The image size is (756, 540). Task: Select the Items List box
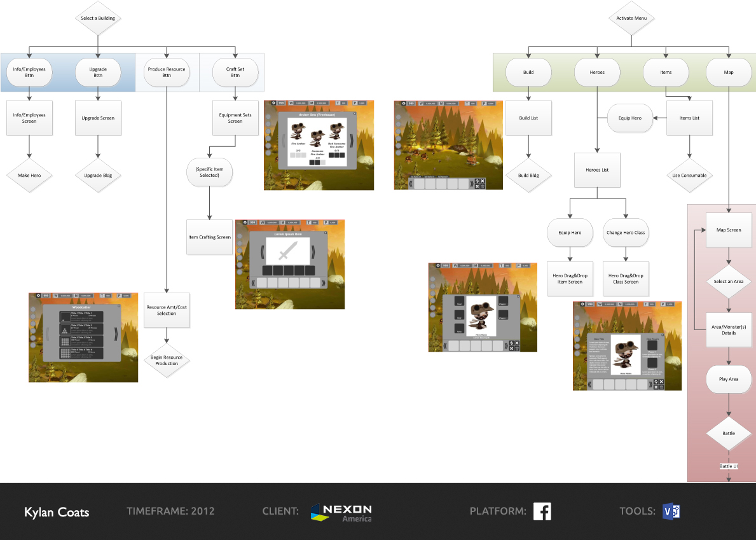689,118
